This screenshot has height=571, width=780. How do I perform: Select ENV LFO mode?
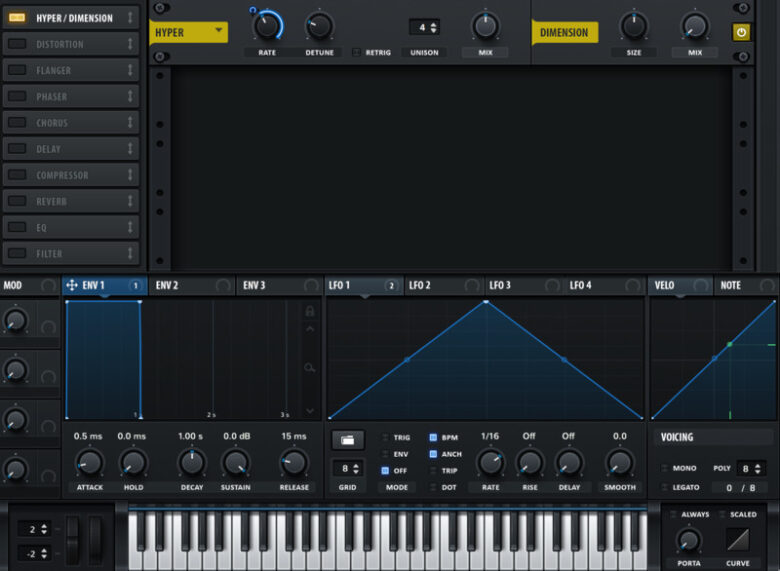385,454
